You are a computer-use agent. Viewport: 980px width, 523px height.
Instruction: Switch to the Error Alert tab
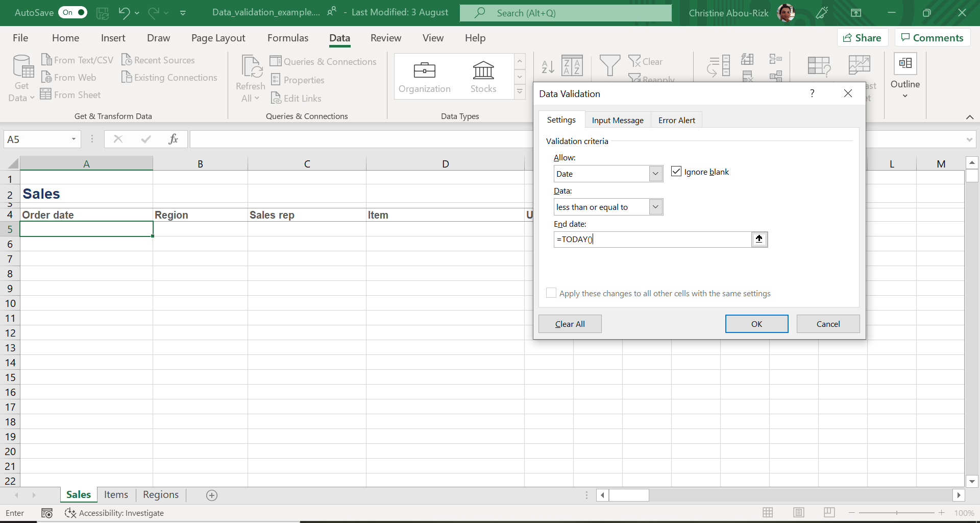(676, 120)
